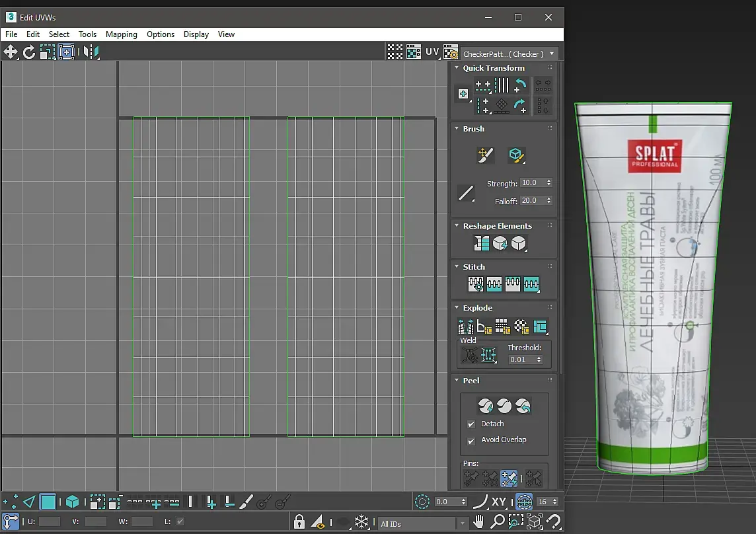The width and height of the screenshot is (756, 534).
Task: Click the Quick Peel button
Action: click(486, 405)
